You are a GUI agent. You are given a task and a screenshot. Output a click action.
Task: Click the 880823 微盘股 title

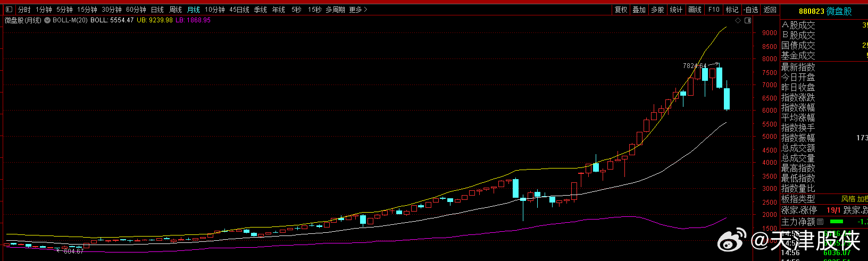pos(825,11)
